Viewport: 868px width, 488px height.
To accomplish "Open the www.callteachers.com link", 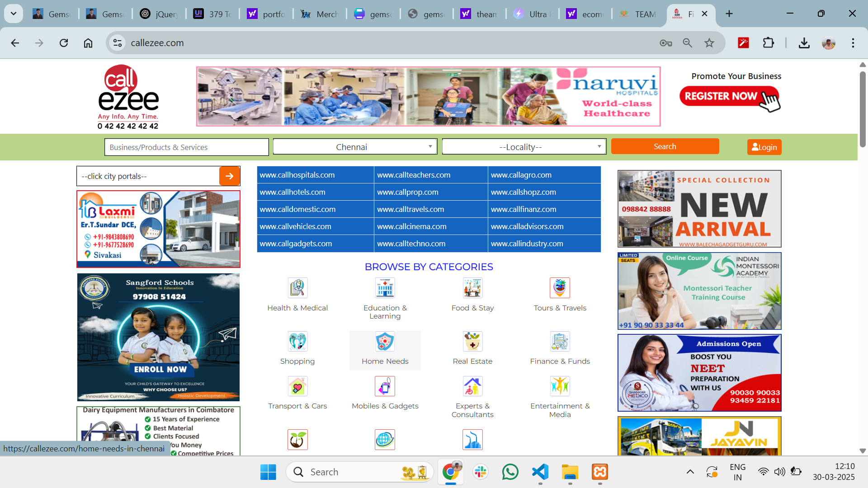I will [414, 175].
